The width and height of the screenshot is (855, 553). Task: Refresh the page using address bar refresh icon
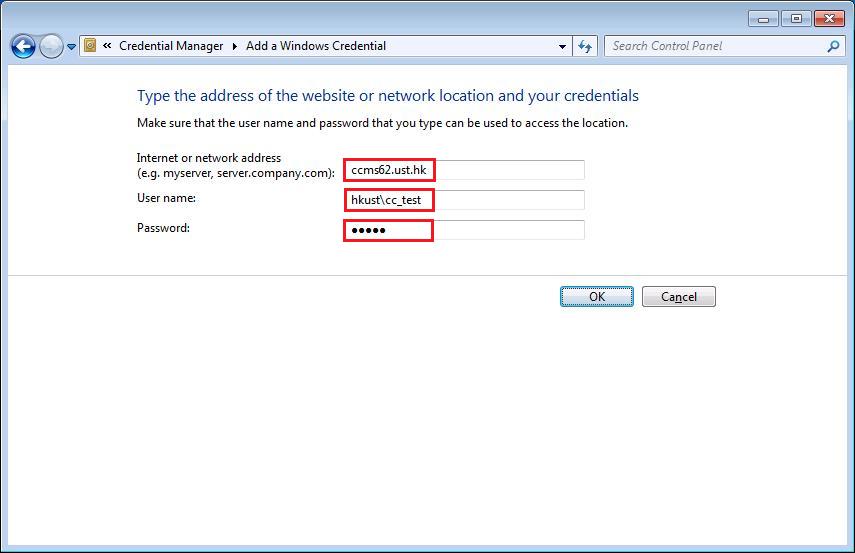pyautogui.click(x=586, y=46)
